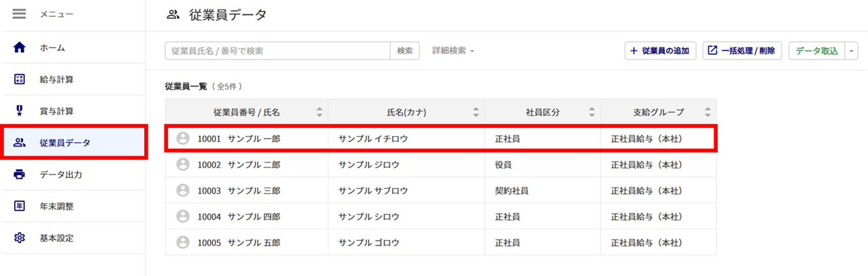Click avatar icon of employee 10005
This screenshot has width=868, height=276.
[182, 242]
